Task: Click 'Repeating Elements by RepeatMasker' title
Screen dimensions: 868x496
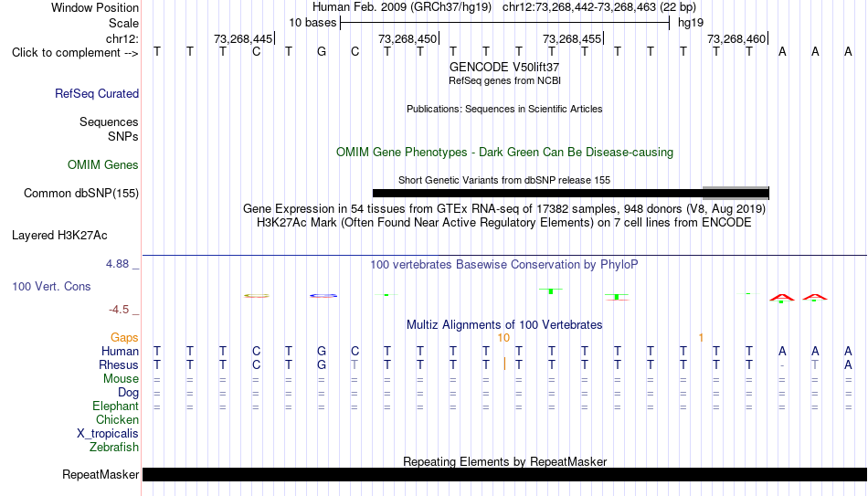Action: click(504, 461)
